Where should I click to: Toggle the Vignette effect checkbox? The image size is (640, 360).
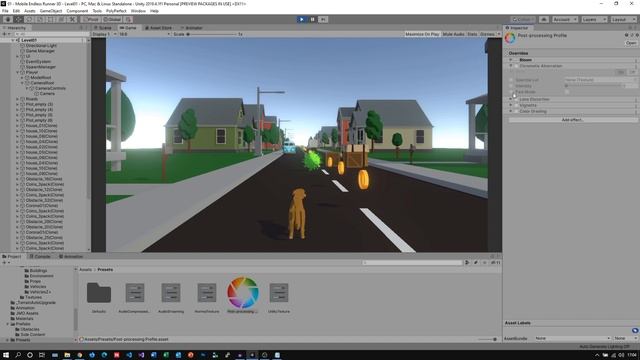pyautogui.click(x=516, y=105)
